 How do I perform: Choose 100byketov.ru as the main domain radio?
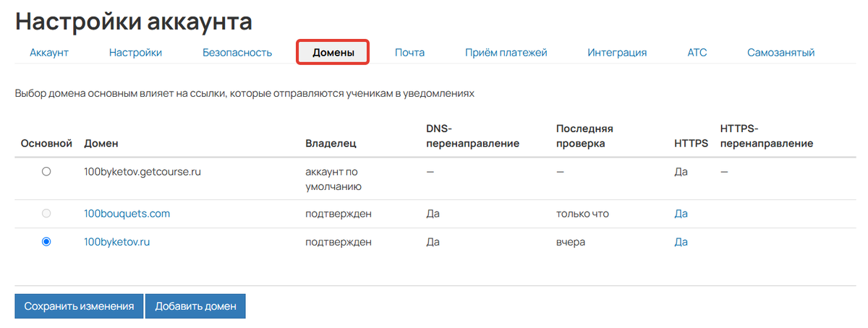[x=46, y=242]
